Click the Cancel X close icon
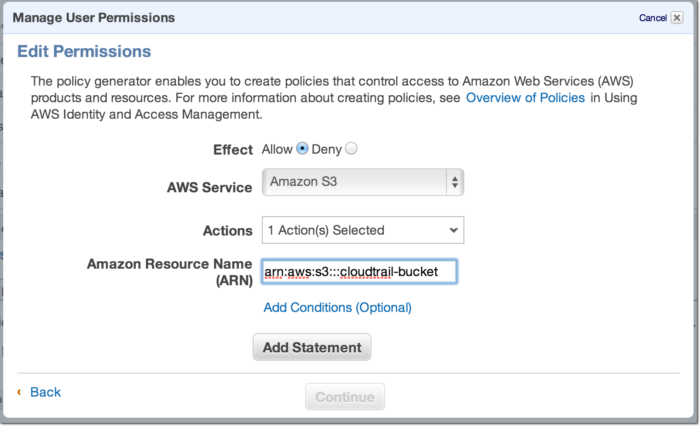The height and width of the screenshot is (426, 700). pos(676,18)
